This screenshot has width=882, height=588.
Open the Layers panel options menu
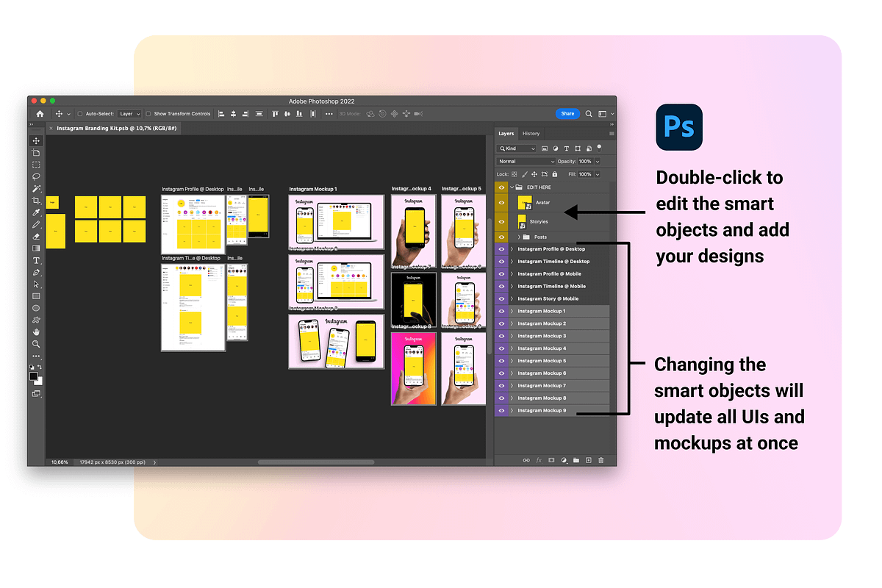pos(612,134)
